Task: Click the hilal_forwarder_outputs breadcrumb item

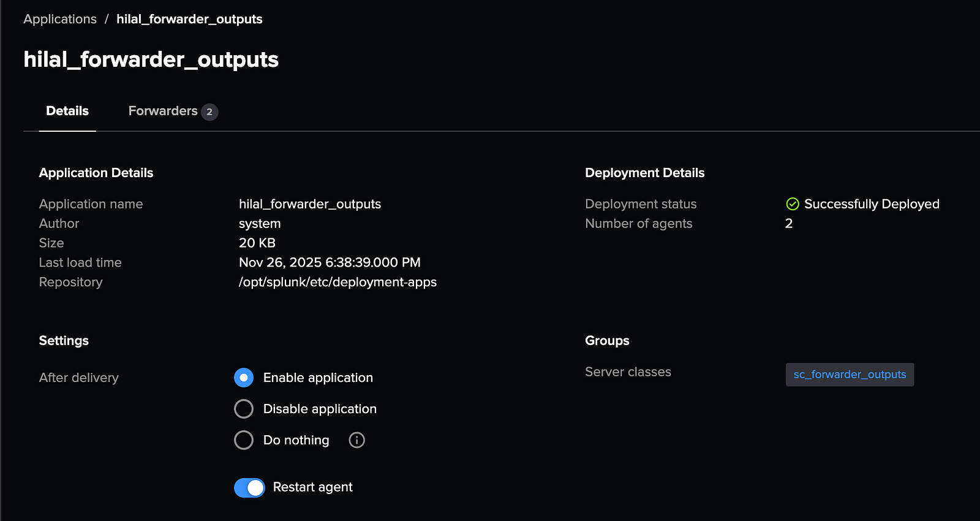Action: click(x=189, y=19)
